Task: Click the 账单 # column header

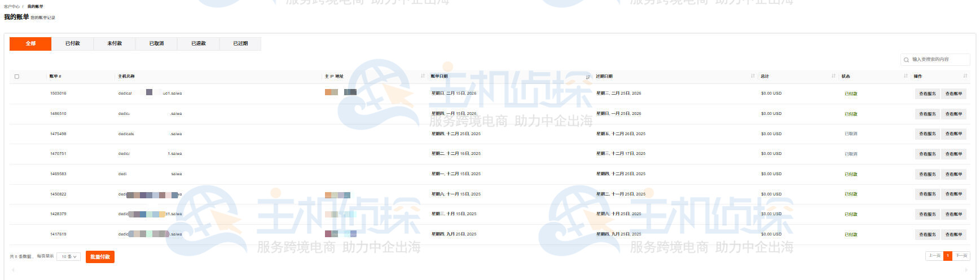Action: click(x=55, y=77)
